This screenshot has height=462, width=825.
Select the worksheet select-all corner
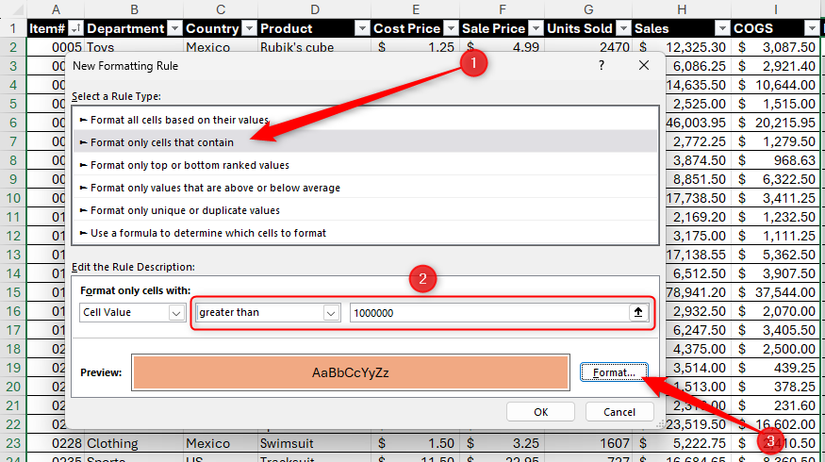13,9
